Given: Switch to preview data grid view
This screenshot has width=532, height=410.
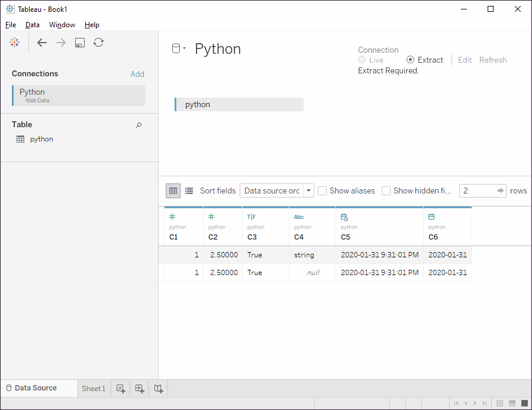Looking at the screenshot, I should [x=173, y=191].
